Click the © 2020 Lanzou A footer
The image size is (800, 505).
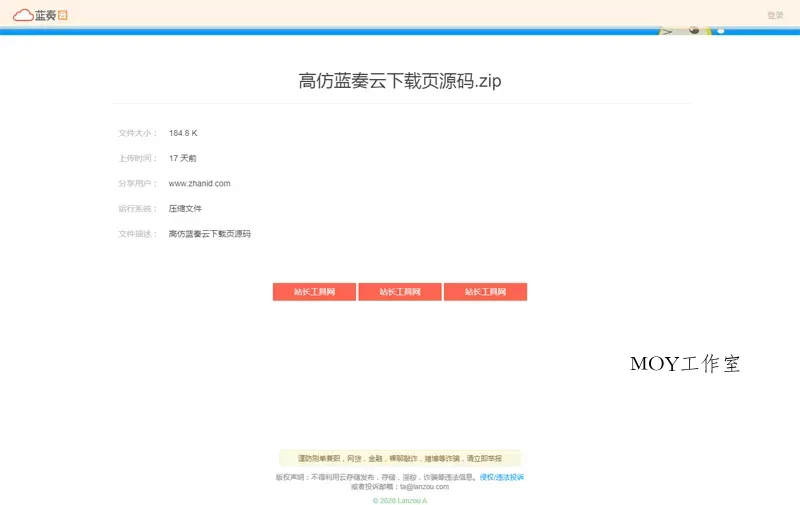pos(400,500)
